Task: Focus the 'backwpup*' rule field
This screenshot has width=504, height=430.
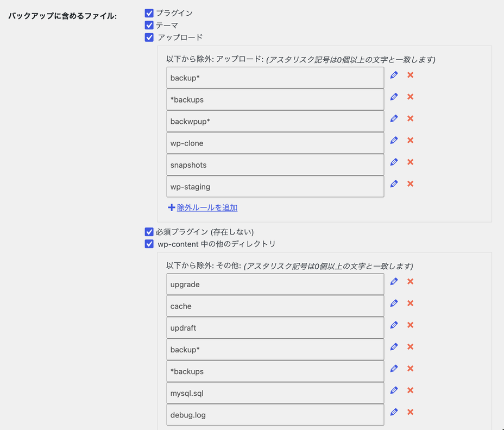Action: 275,122
